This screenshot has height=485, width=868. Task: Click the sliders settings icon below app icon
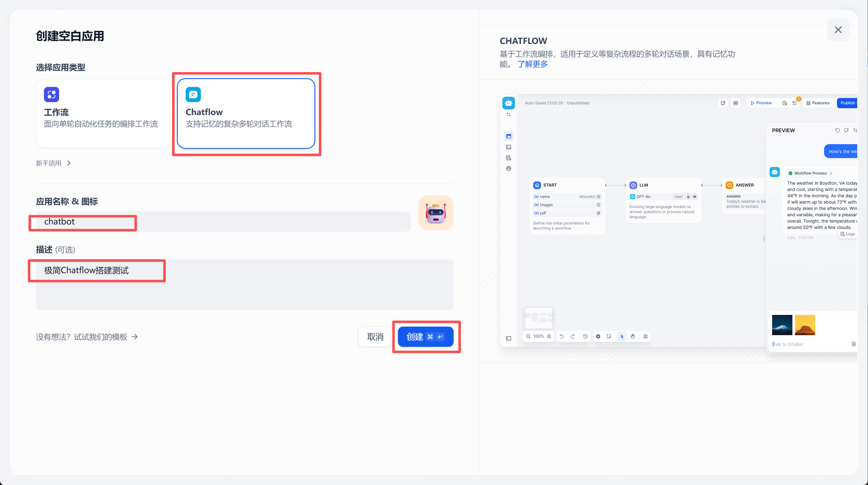508,115
